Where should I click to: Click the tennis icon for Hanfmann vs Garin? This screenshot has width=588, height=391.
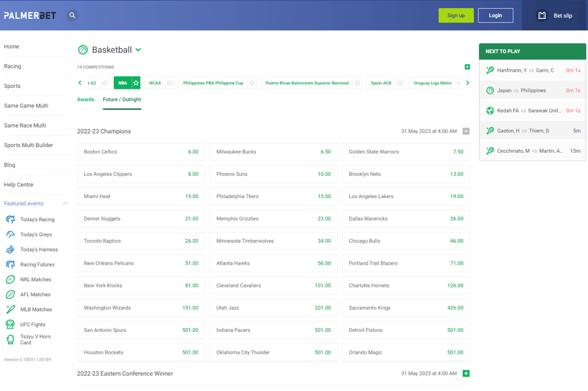490,70
